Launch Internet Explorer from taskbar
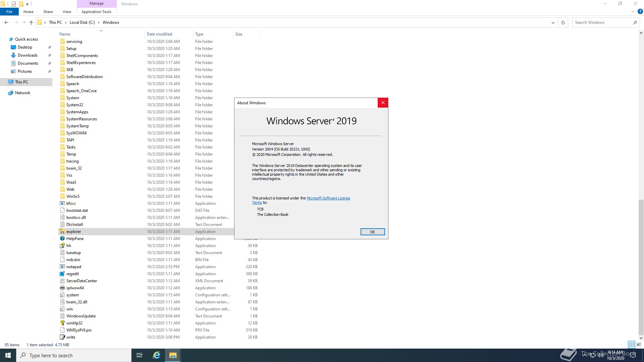644x362 pixels. pos(157,355)
